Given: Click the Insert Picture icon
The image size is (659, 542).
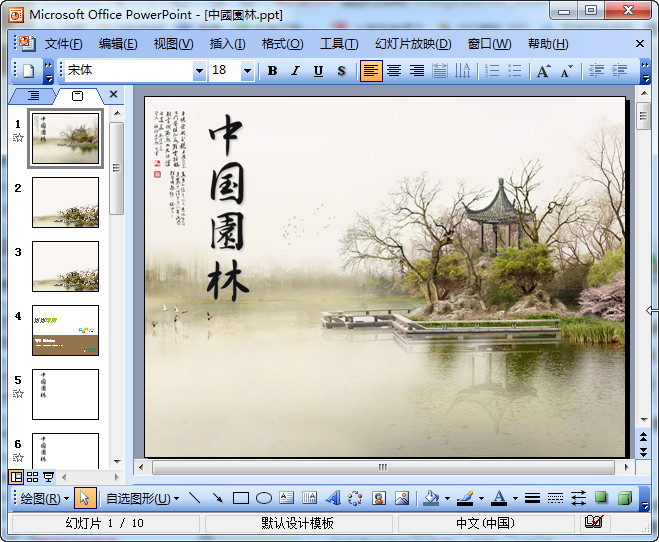Looking at the screenshot, I should coord(402,498).
